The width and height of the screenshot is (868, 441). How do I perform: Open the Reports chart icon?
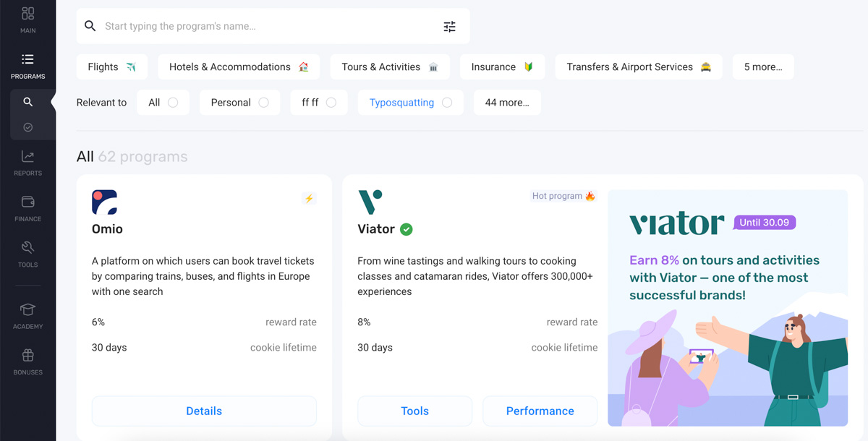click(27, 156)
